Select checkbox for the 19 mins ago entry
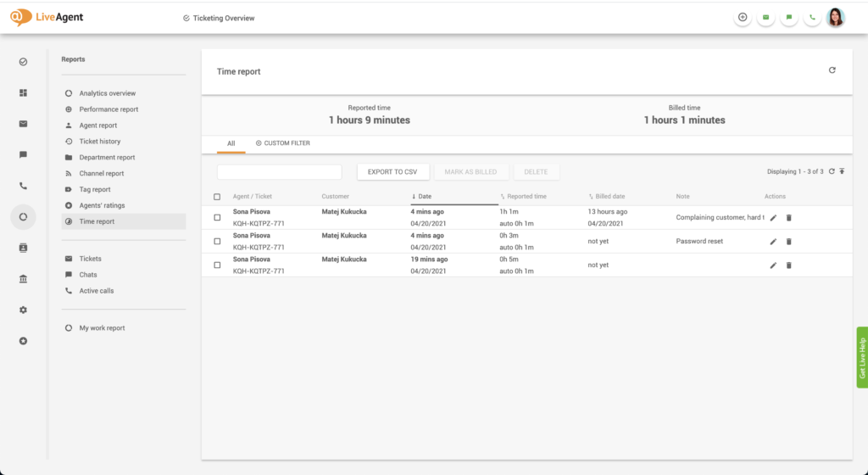 coord(217,265)
